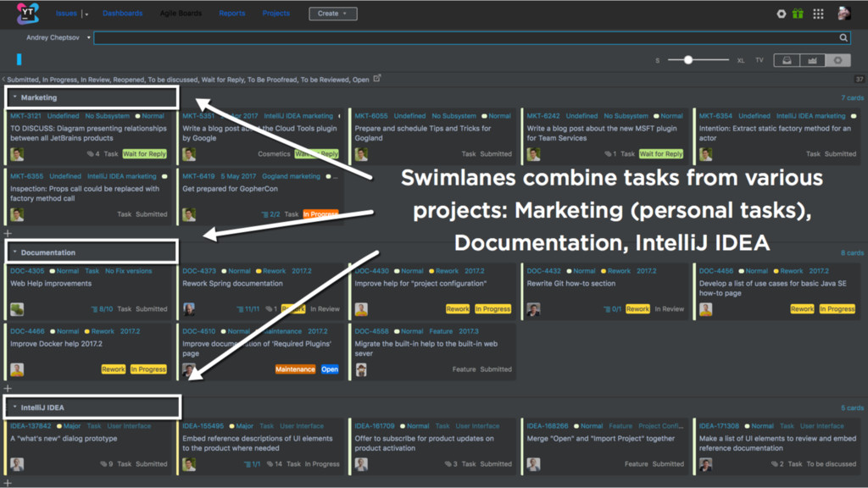Click assignee avatar on DOC-4432 card
Screen dimensions: 868x488
click(534, 308)
